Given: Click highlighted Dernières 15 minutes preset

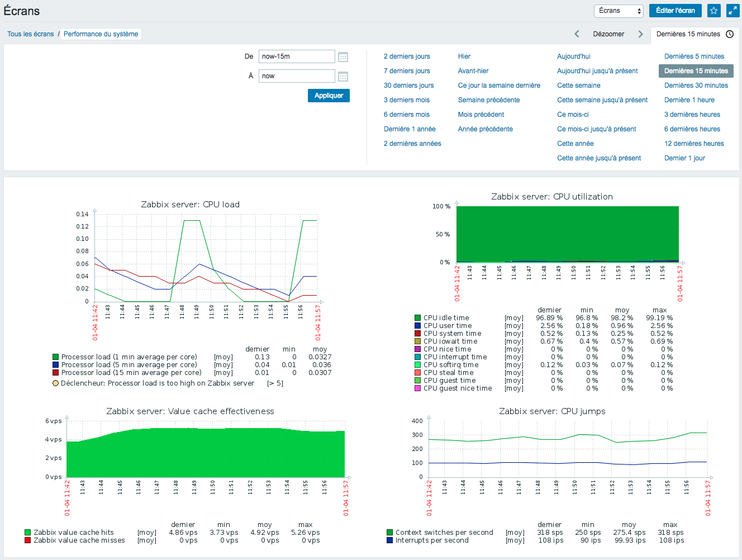Looking at the screenshot, I should [696, 71].
